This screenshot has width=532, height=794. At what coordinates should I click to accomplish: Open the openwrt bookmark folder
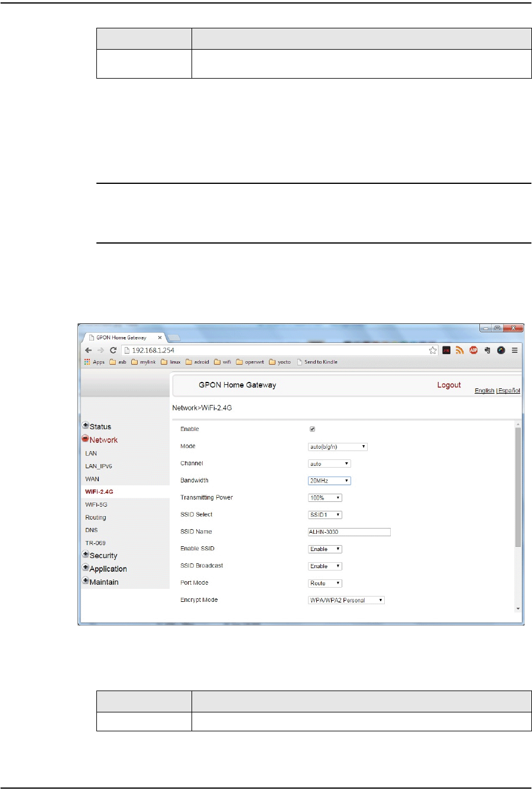click(x=250, y=362)
